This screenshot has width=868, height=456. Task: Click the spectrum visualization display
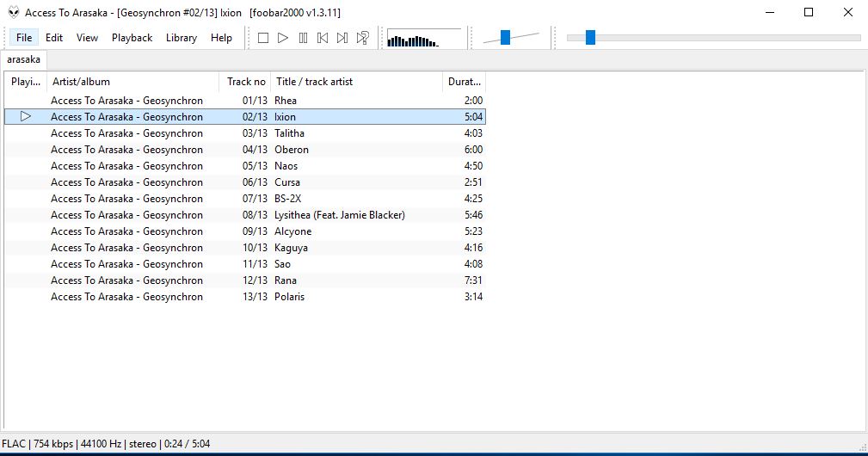tap(423, 38)
